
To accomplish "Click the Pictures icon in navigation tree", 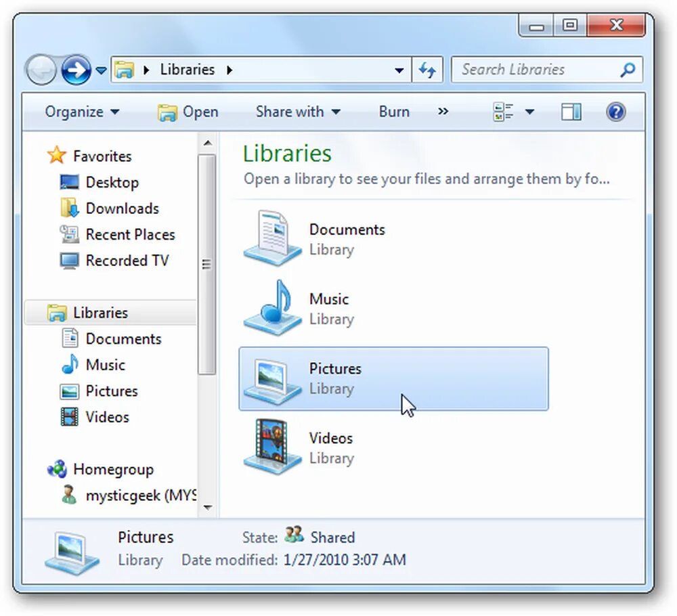I will [x=69, y=391].
